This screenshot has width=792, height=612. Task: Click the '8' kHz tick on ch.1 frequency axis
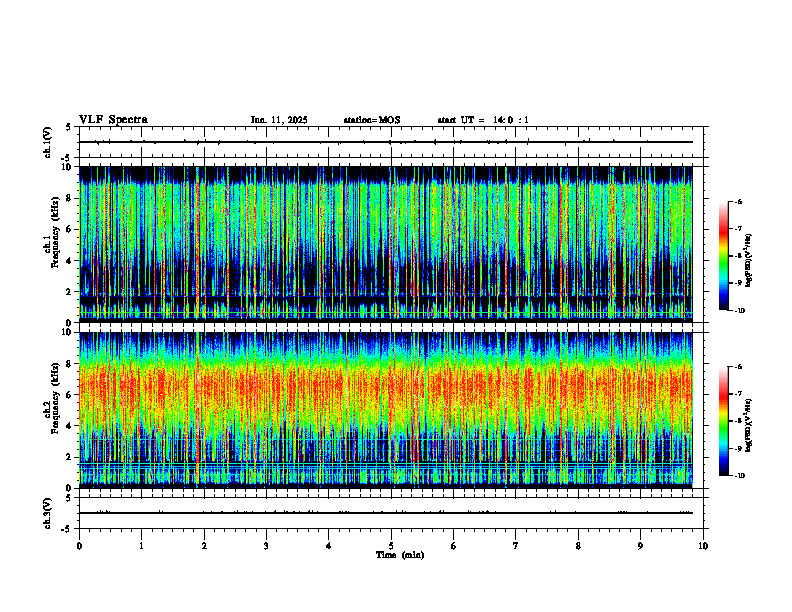tap(70, 198)
